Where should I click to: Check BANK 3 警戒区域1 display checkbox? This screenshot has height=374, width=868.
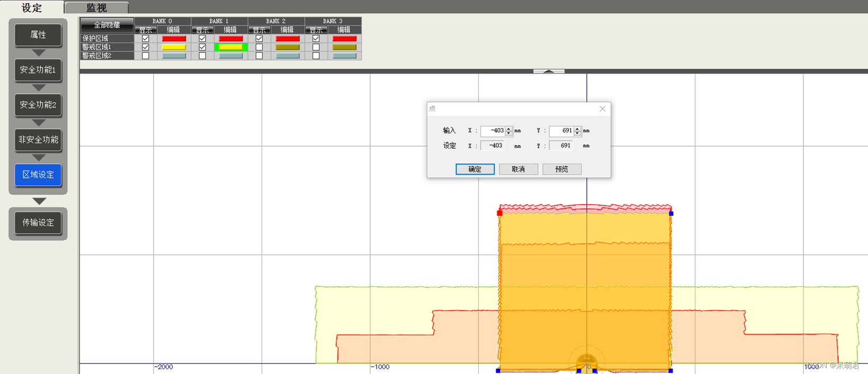[x=316, y=47]
